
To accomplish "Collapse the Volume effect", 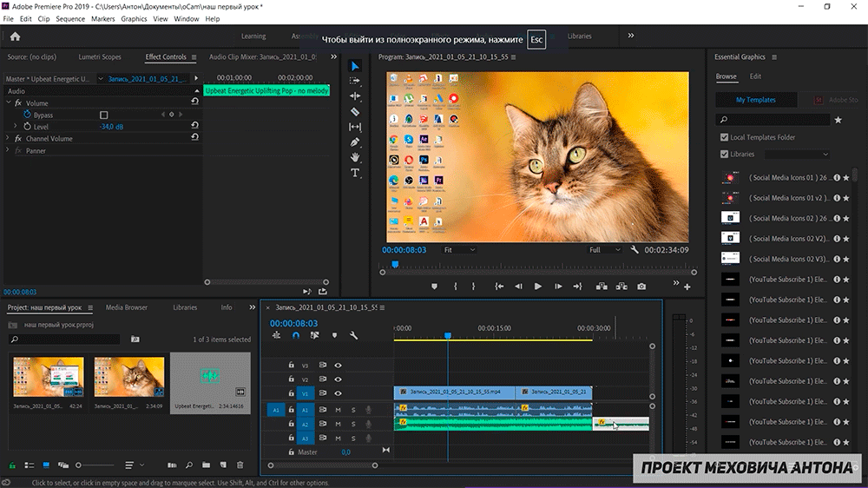I will [x=9, y=103].
